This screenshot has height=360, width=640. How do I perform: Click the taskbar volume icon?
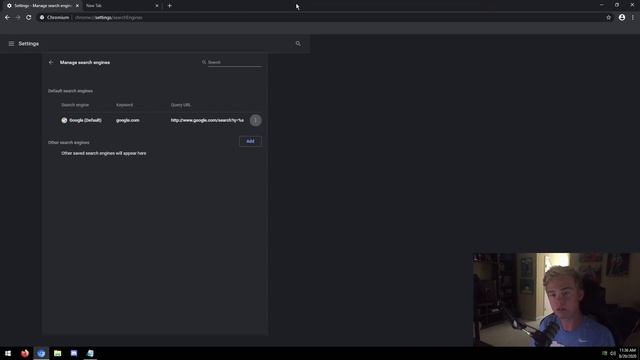pos(613,353)
